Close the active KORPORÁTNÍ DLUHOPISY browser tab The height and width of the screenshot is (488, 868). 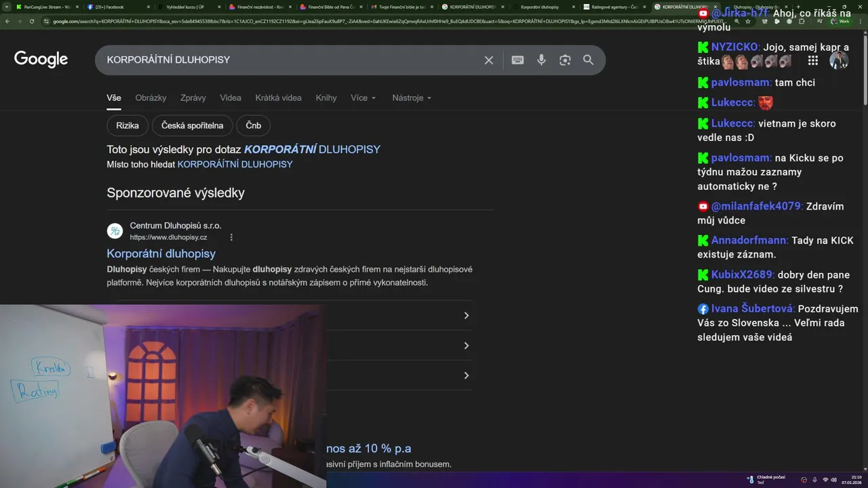(x=715, y=7)
